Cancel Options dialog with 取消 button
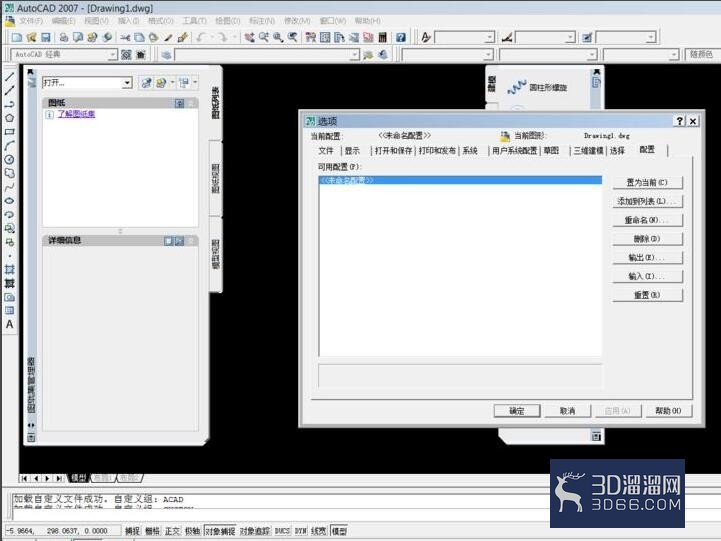 pos(567,411)
